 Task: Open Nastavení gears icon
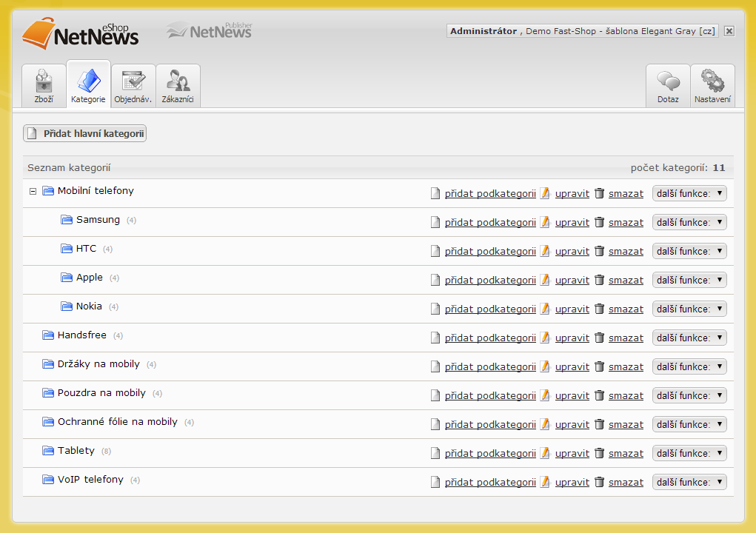tap(712, 80)
